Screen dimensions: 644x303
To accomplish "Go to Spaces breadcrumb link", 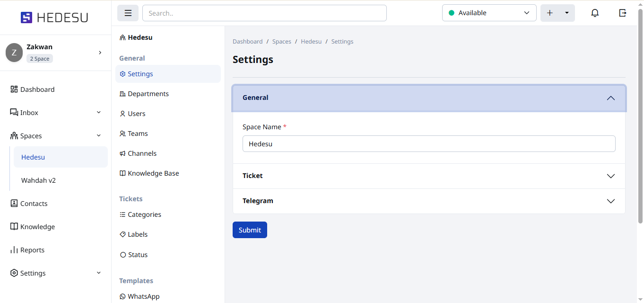I will [x=281, y=42].
